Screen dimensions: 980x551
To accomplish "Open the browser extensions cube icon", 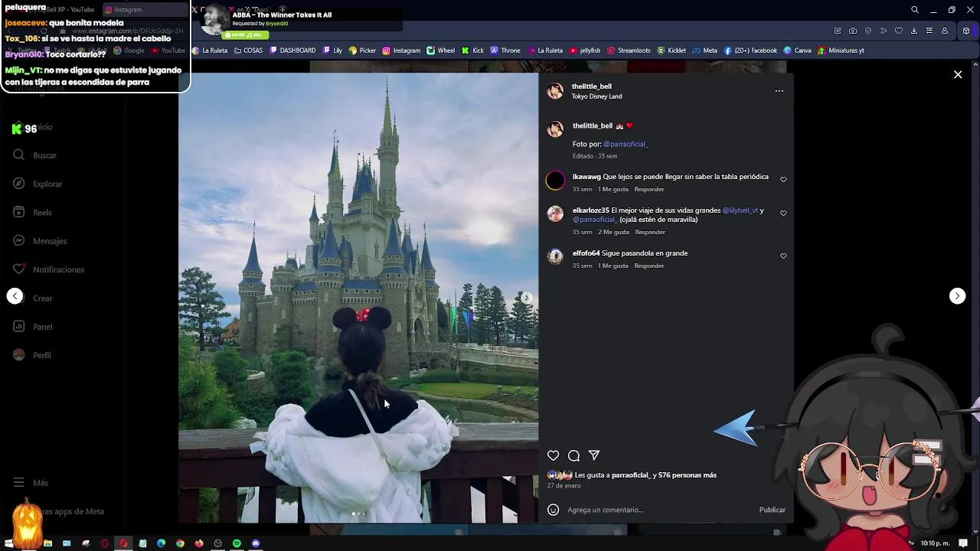I will [966, 31].
